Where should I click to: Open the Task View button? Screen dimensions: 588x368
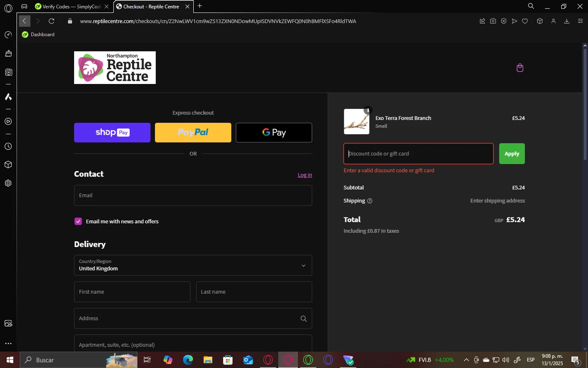click(147, 360)
